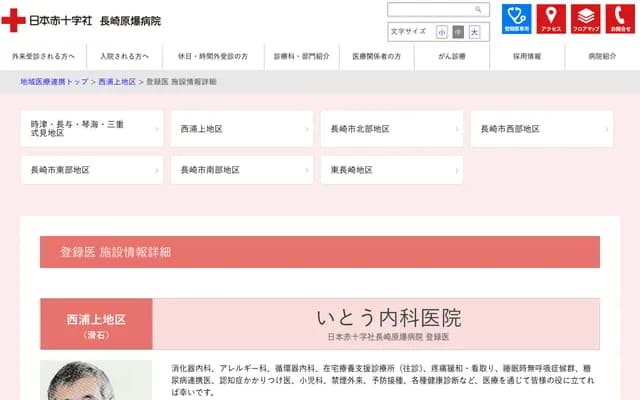Open 外来受診される方へ menu

43,56
